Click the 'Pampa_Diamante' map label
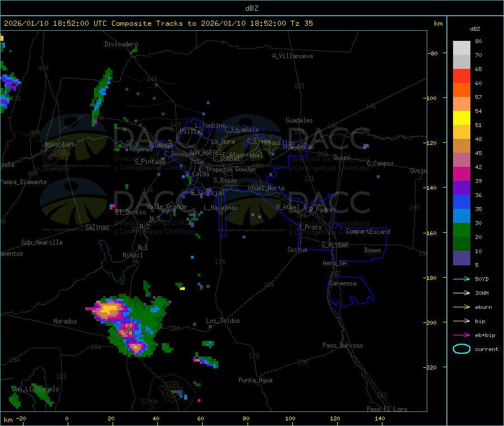Image resolution: width=504 pixels, height=426 pixels. [x=24, y=182]
